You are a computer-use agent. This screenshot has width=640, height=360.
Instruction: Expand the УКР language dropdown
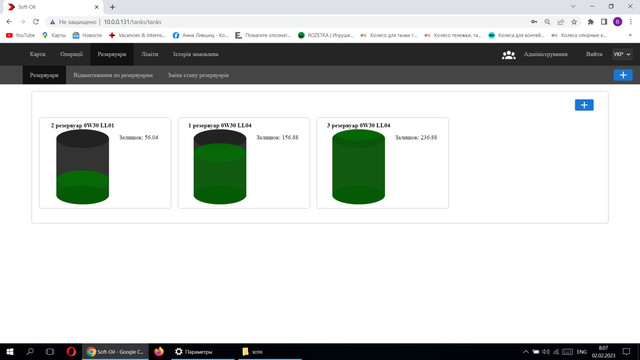622,54
